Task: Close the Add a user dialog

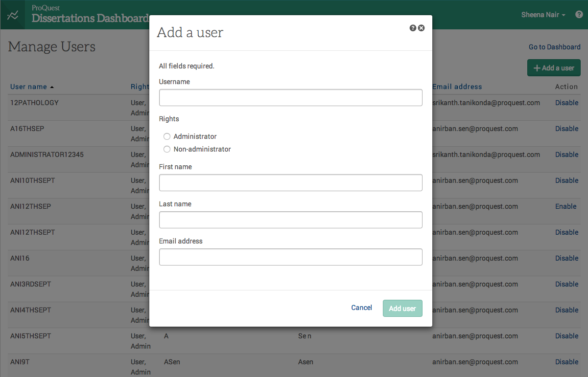Action: coord(422,28)
